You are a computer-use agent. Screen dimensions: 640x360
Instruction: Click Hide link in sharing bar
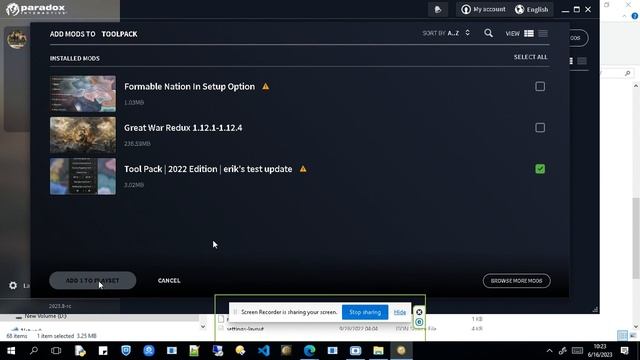(400, 312)
